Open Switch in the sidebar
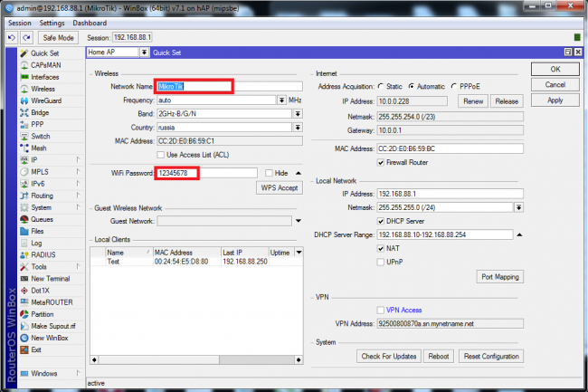This screenshot has height=392, width=588. [40, 136]
